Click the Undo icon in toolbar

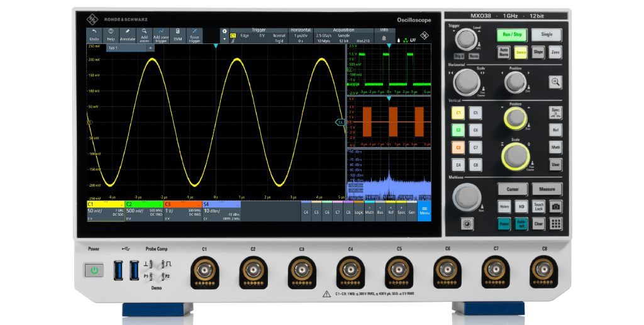point(94,35)
